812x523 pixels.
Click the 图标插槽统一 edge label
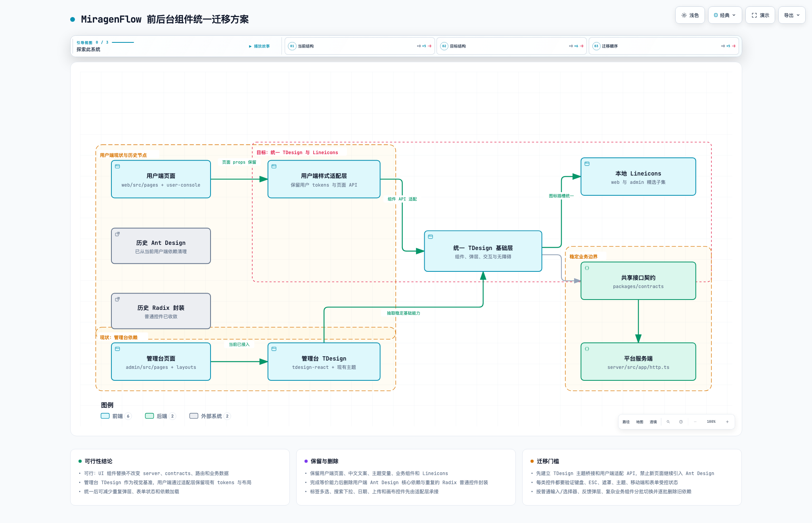pos(561,196)
